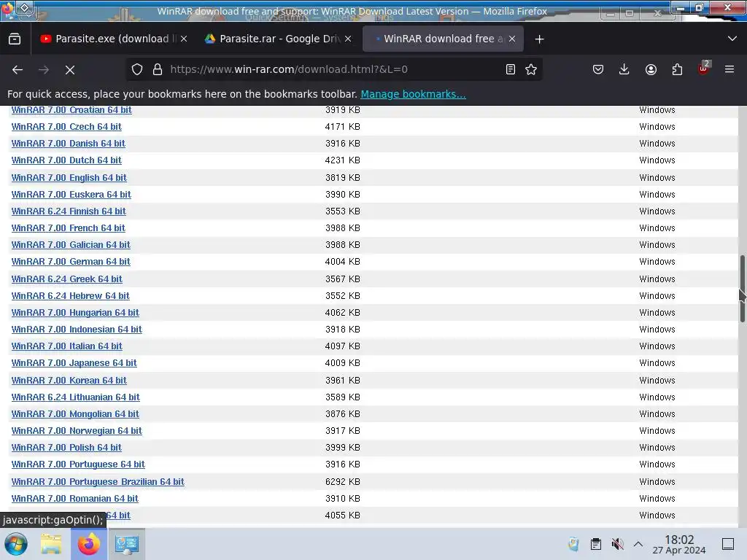Switch to Parasite.exe YouTube tab
The width and height of the screenshot is (747, 560).
click(112, 39)
